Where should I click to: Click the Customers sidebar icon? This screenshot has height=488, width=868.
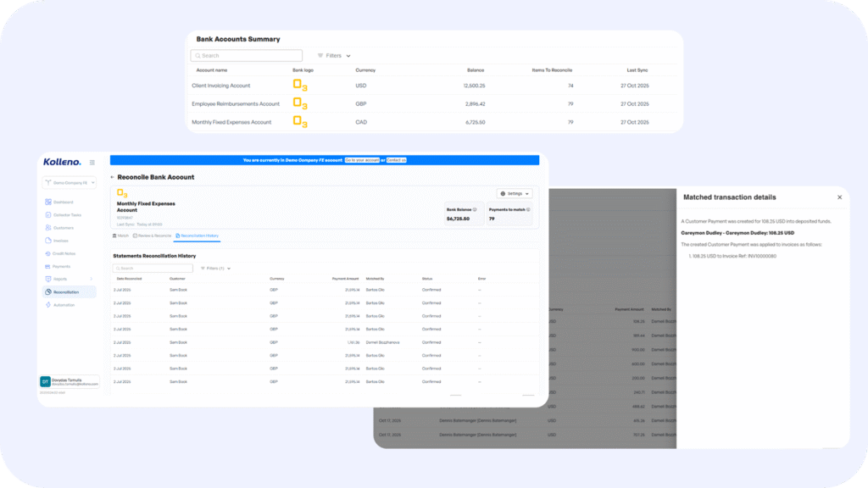click(x=47, y=228)
